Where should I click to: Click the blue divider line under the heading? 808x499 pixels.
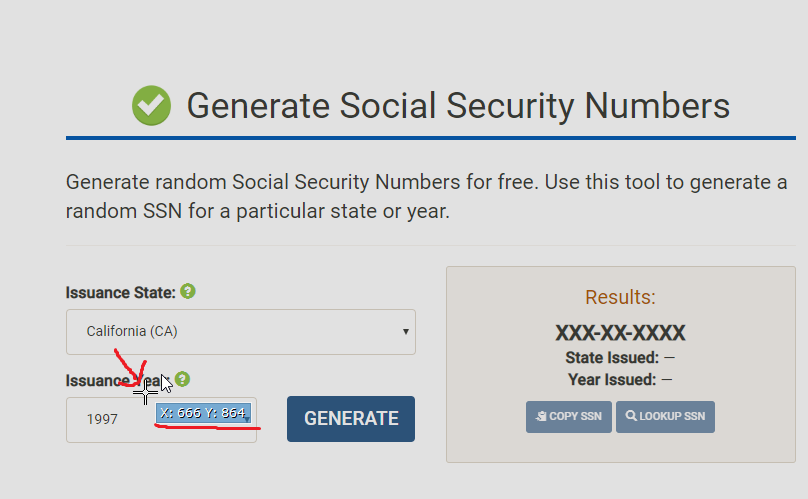[430, 138]
